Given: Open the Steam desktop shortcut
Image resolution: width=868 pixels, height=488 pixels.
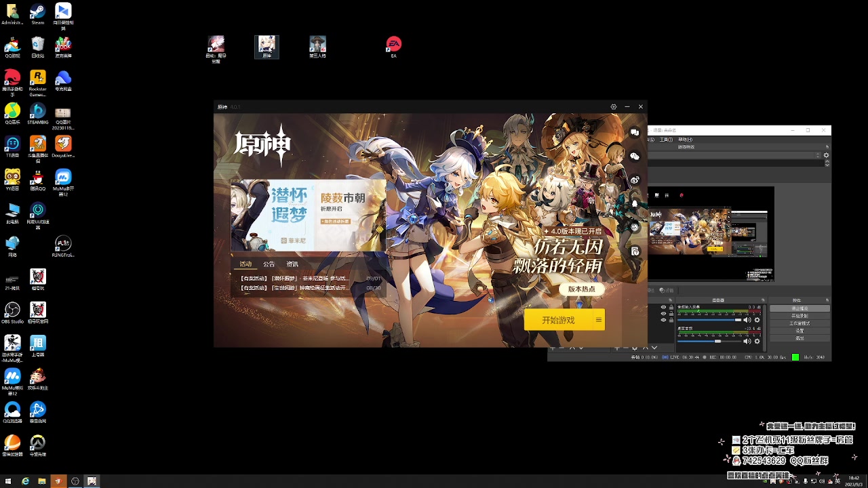Looking at the screenshot, I should [x=37, y=14].
